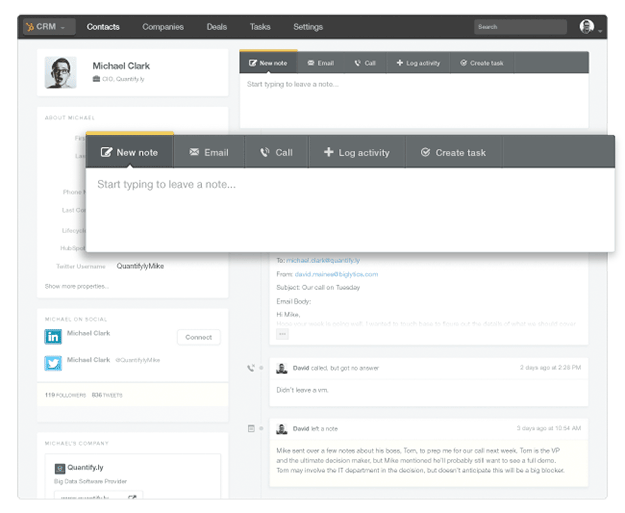
Task: Click the phone icon on call timeline entry
Action: (251, 368)
